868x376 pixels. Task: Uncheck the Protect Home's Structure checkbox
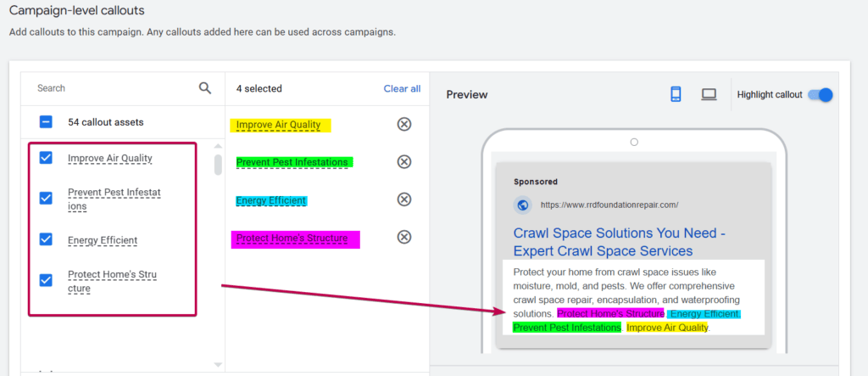[x=47, y=278]
